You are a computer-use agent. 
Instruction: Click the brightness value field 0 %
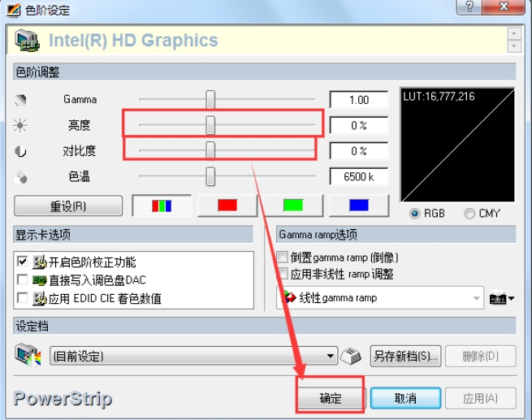click(359, 125)
